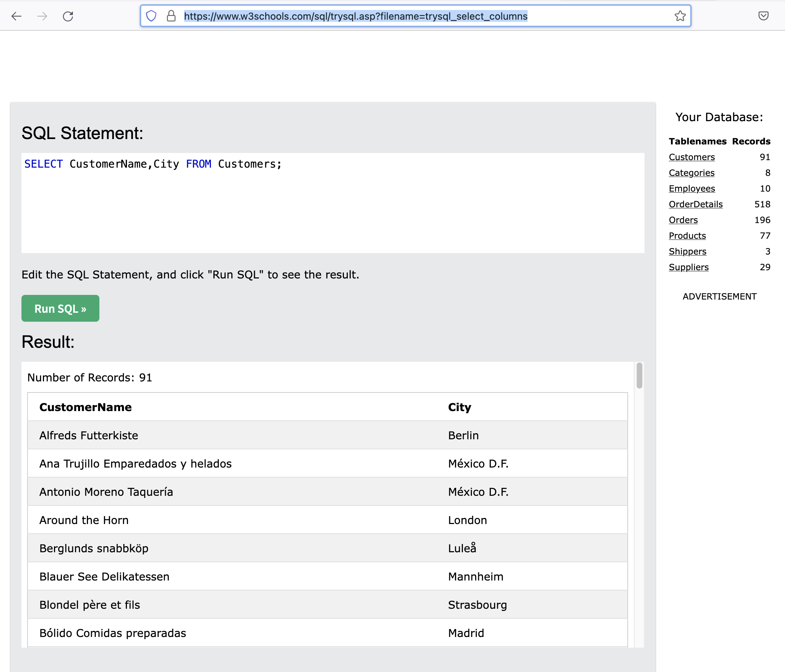Open the OrderDetails table
This screenshot has width=785, height=672.
click(696, 204)
